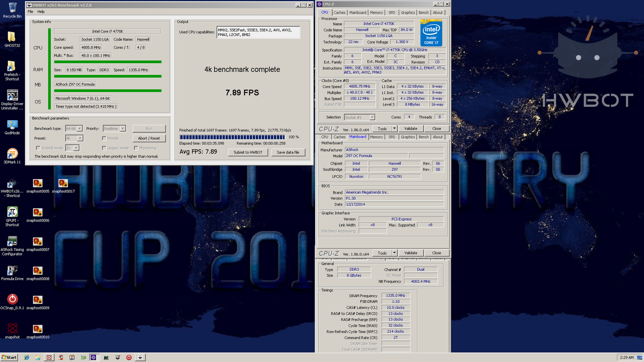Viewport: 644px width, 362px height.
Task: Toggle the Legacy mode checkbox
Action: coord(104,148)
